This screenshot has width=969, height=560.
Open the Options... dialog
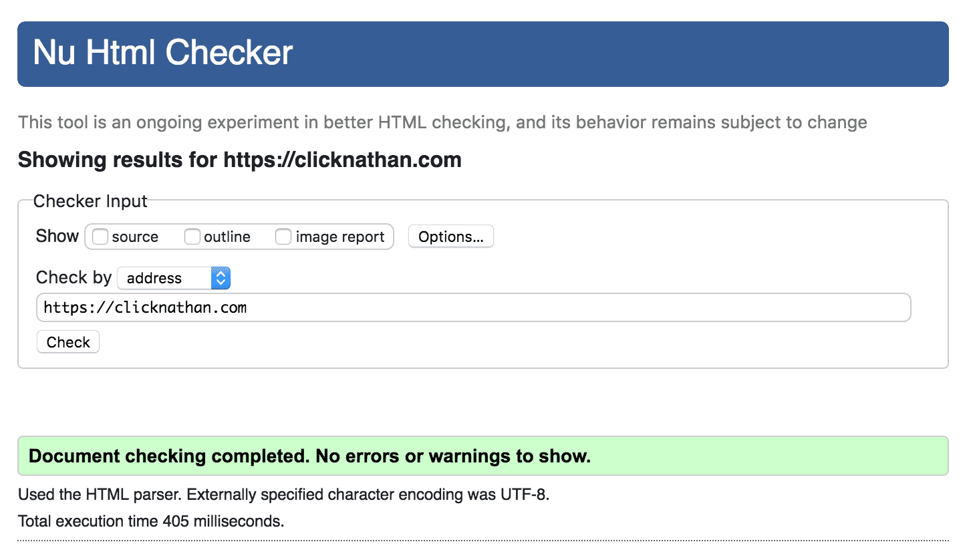[x=450, y=236]
